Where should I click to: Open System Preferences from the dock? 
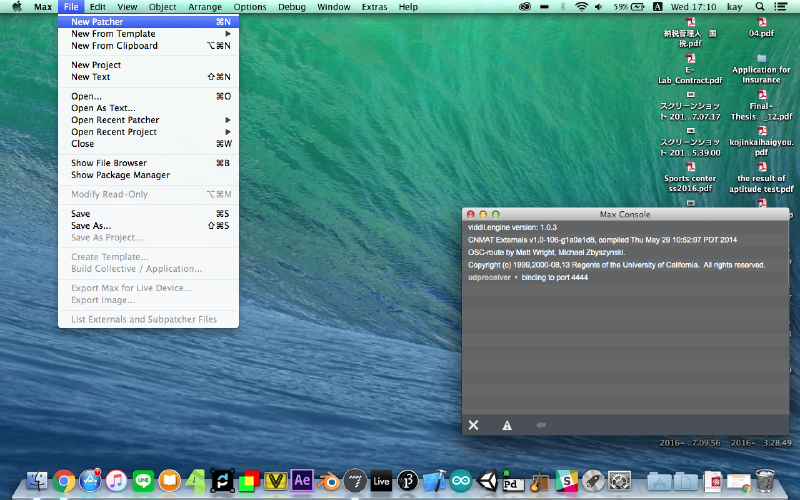coord(619,481)
